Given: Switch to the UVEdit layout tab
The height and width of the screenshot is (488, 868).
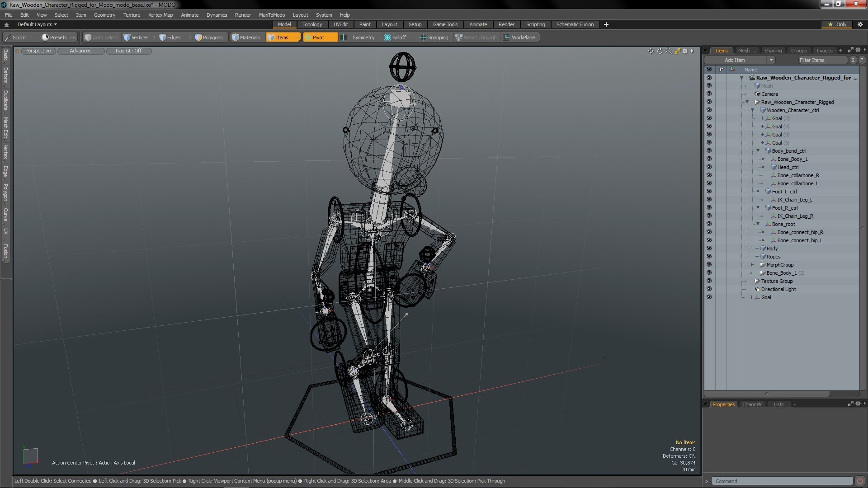Looking at the screenshot, I should 340,24.
